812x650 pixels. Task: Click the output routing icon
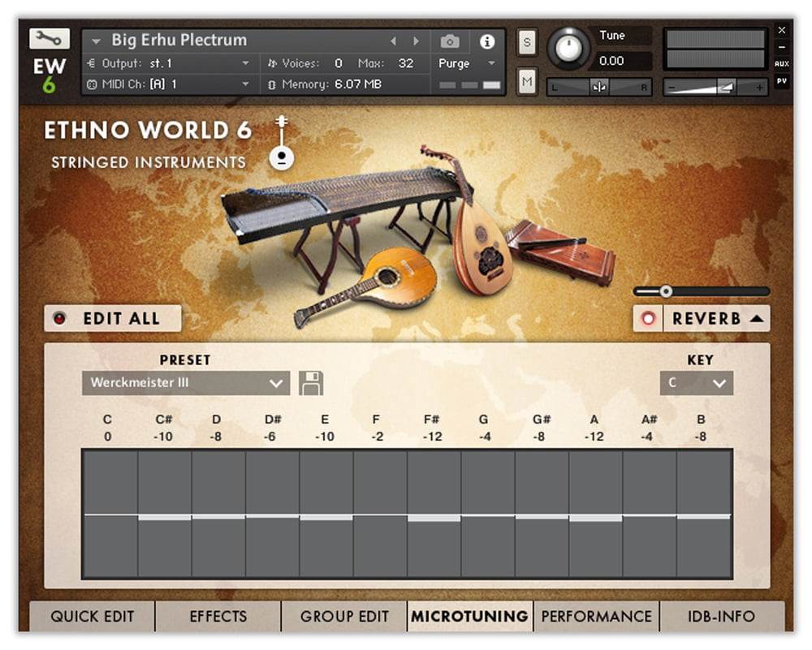(92, 63)
